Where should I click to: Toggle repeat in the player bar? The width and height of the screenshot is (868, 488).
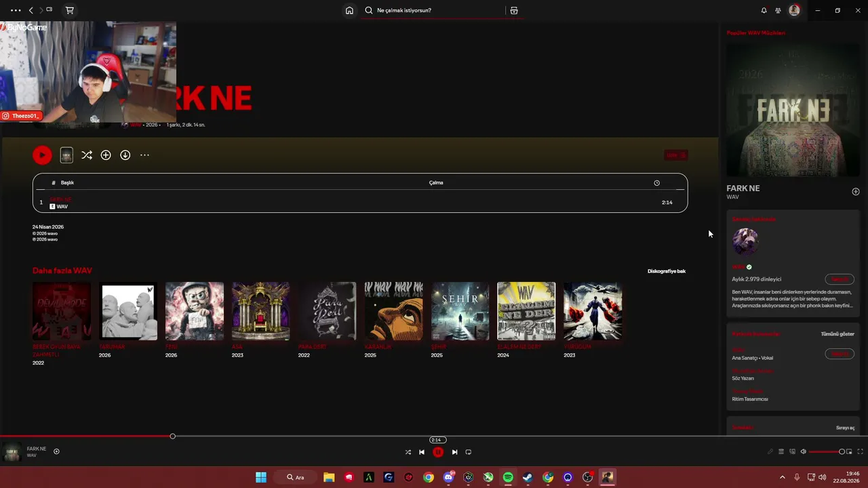click(468, 452)
